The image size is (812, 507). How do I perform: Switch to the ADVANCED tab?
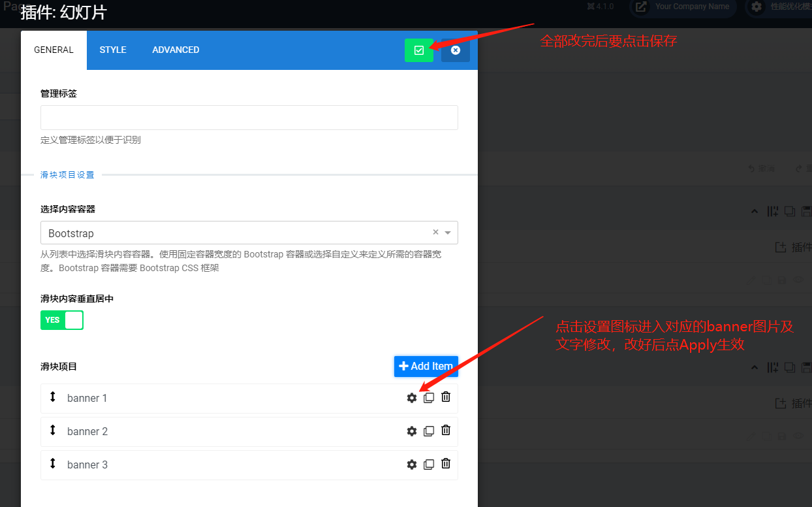tap(176, 50)
